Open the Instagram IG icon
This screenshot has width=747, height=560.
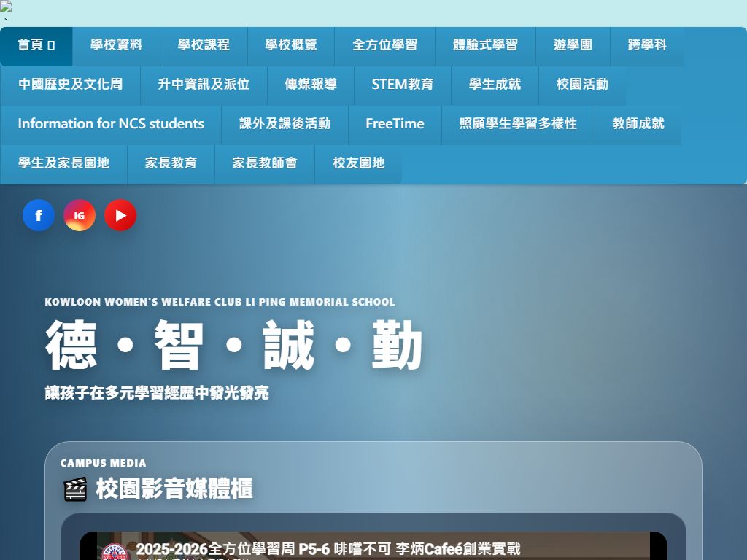pos(80,215)
